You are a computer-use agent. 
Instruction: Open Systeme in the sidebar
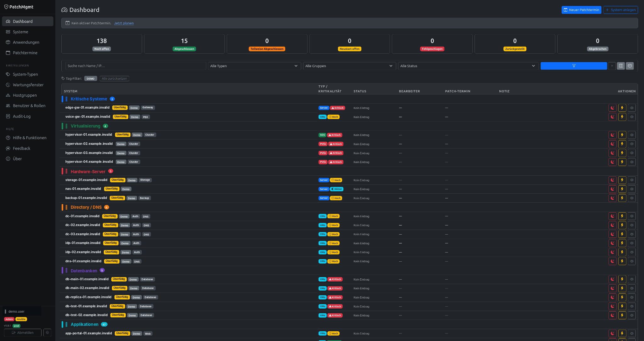[27, 32]
